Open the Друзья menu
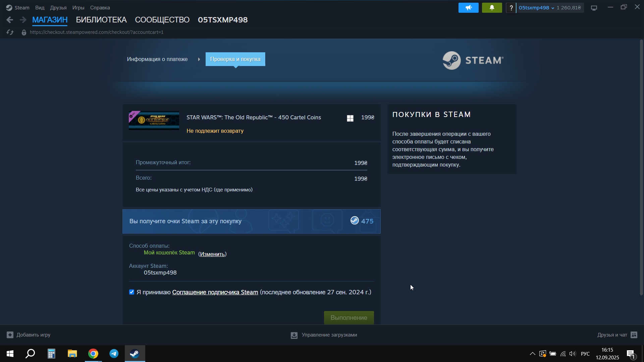644x362 pixels. (58, 8)
